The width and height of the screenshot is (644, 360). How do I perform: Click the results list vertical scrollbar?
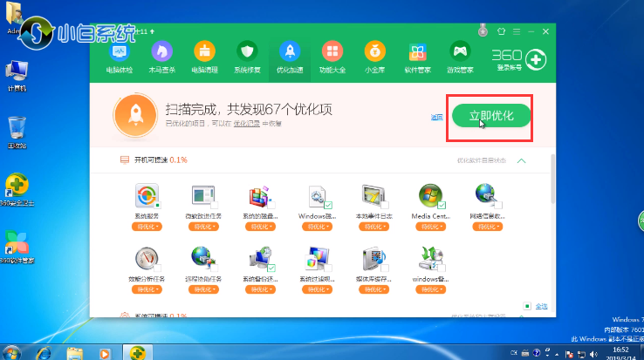click(553, 179)
